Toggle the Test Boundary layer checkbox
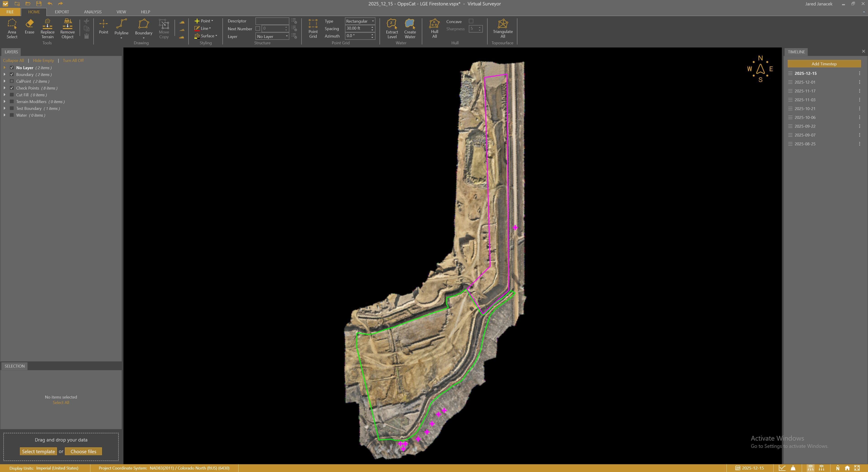 (x=12, y=108)
